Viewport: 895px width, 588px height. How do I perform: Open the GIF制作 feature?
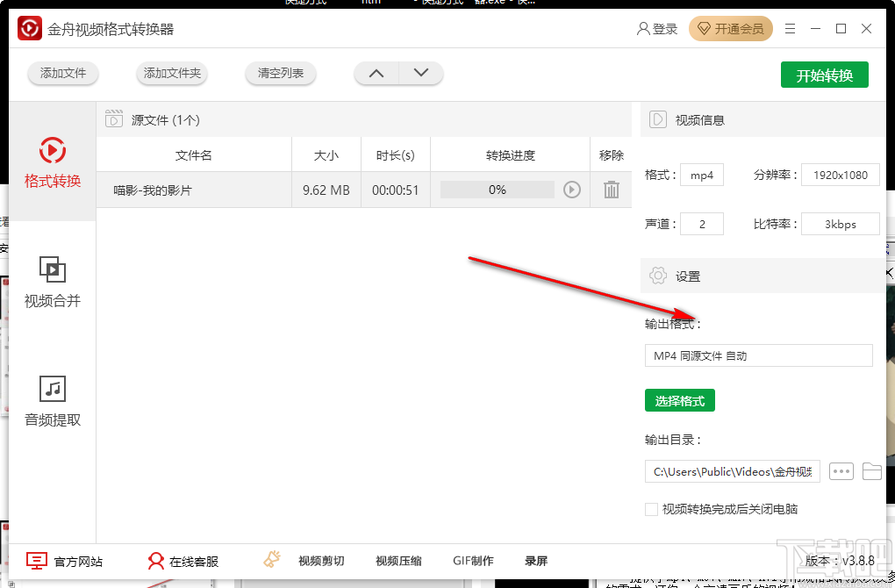pyautogui.click(x=473, y=561)
